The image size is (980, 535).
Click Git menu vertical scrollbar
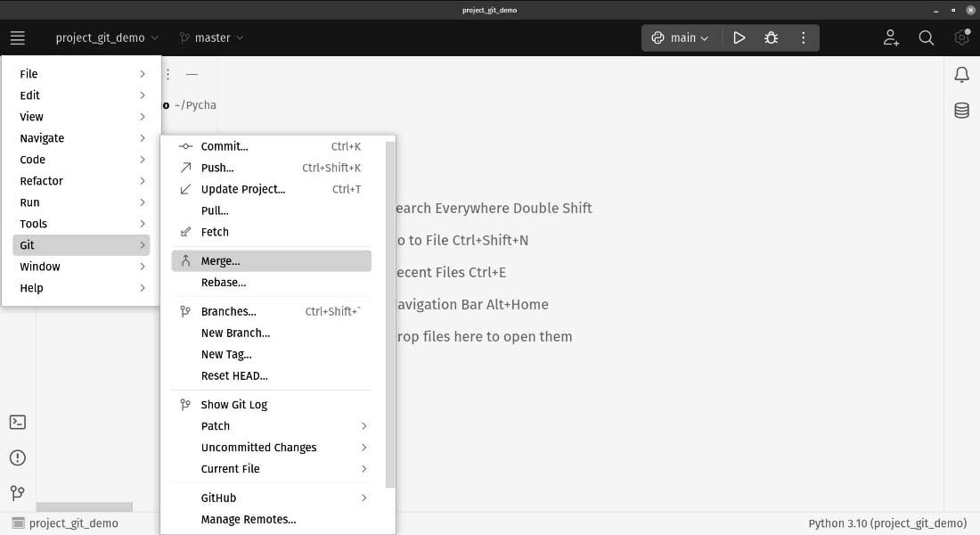tap(390, 315)
